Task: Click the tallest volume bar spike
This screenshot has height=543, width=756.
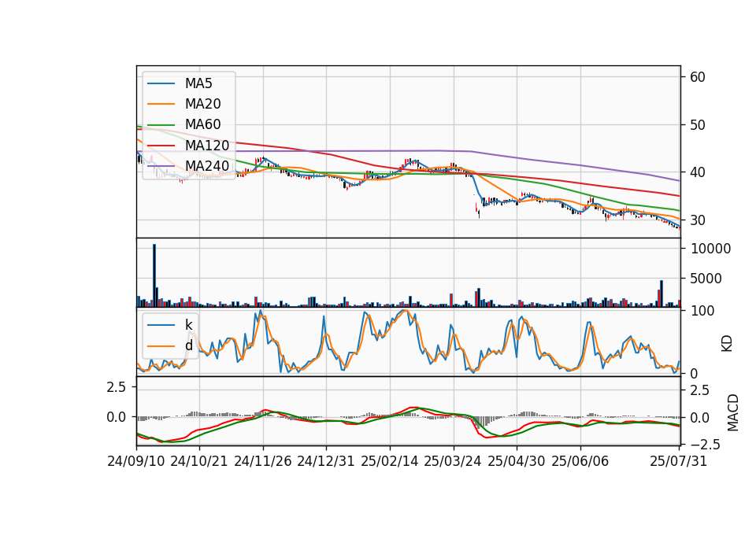Action: (154, 275)
